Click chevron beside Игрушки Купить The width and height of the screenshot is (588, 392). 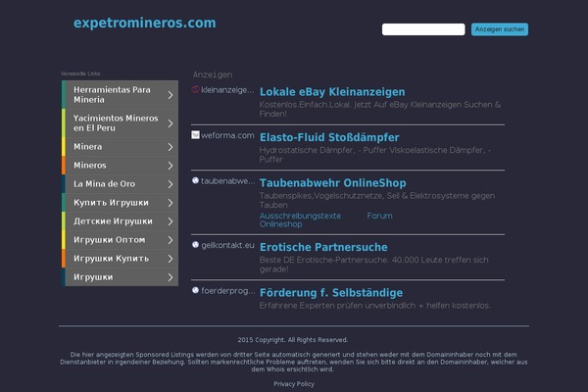(x=171, y=259)
